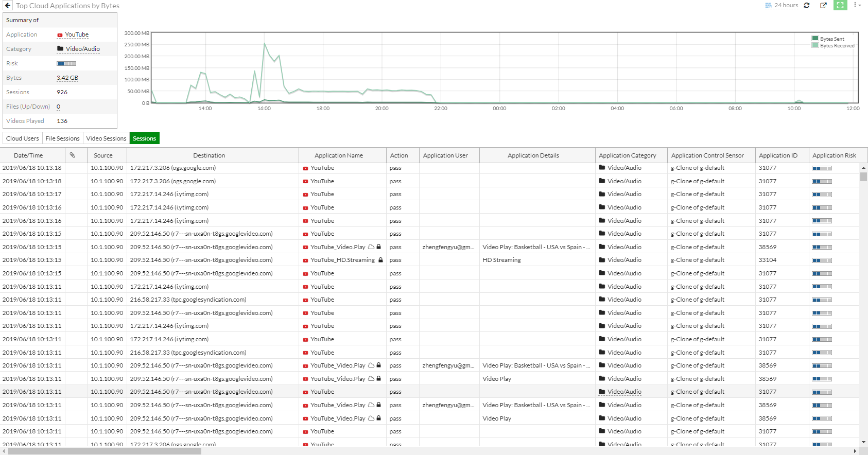Screen dimensions: 868x455
Task: Switch to the Cloud Users tab
Action: (22, 138)
